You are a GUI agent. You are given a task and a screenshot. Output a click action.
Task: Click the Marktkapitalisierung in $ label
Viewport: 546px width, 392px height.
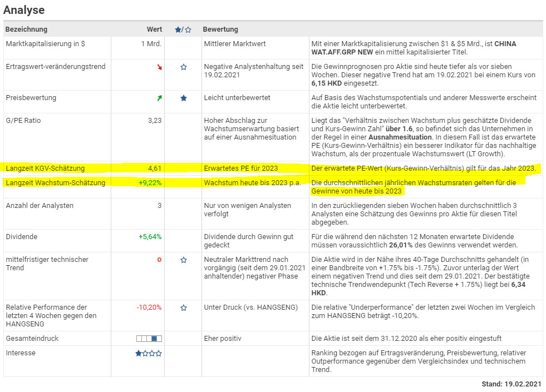[45, 44]
